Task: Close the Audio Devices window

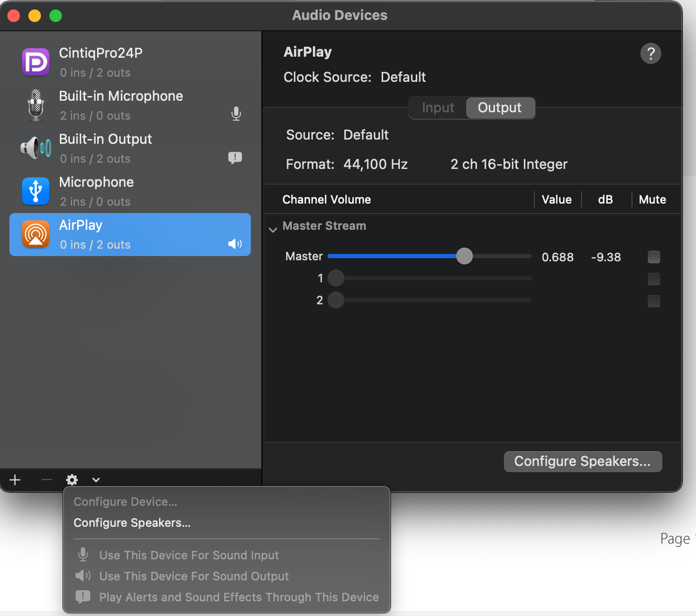Action: [x=14, y=16]
